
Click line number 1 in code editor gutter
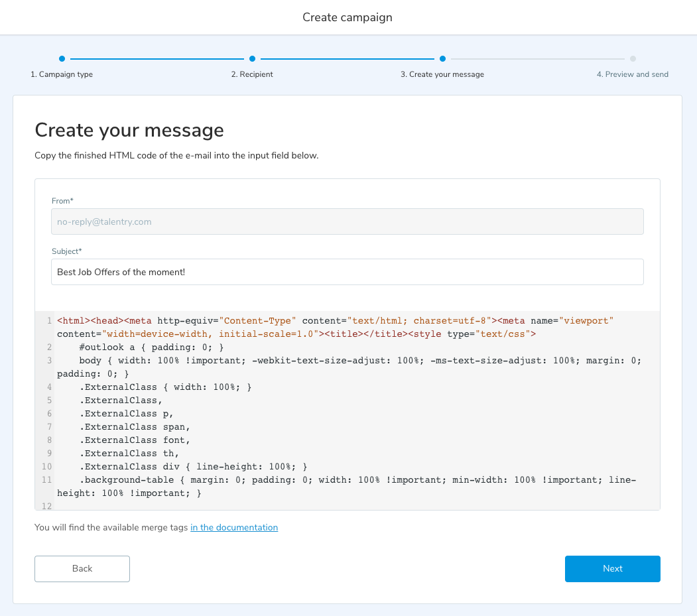click(x=49, y=321)
